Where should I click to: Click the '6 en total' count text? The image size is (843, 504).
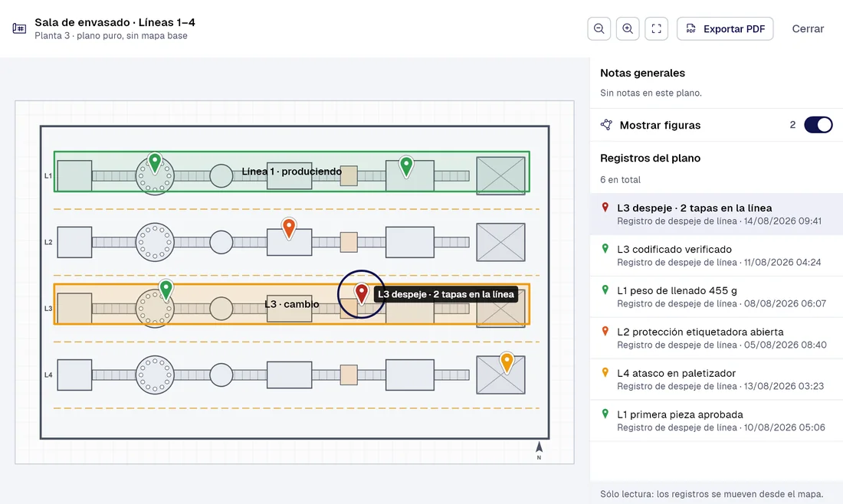(x=621, y=179)
